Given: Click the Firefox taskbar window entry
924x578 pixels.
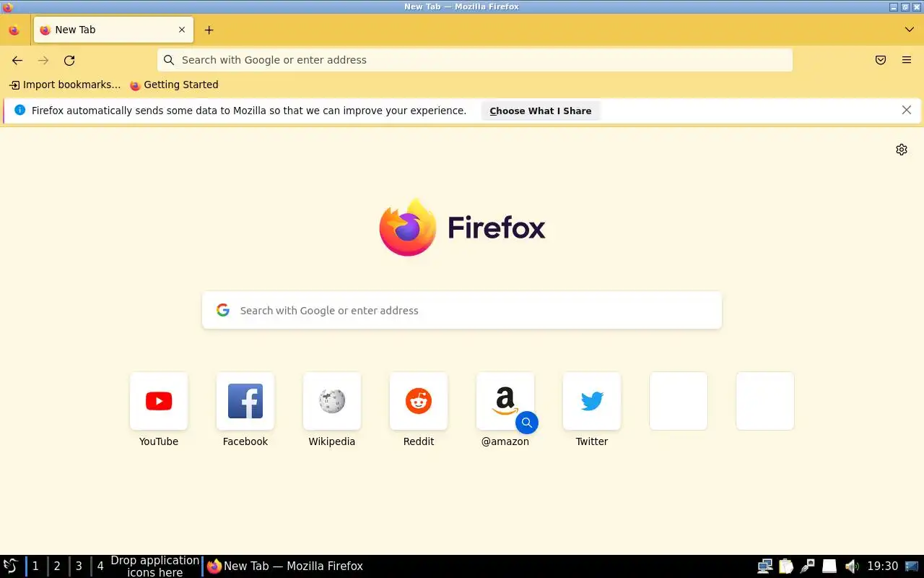Looking at the screenshot, I should coord(285,566).
